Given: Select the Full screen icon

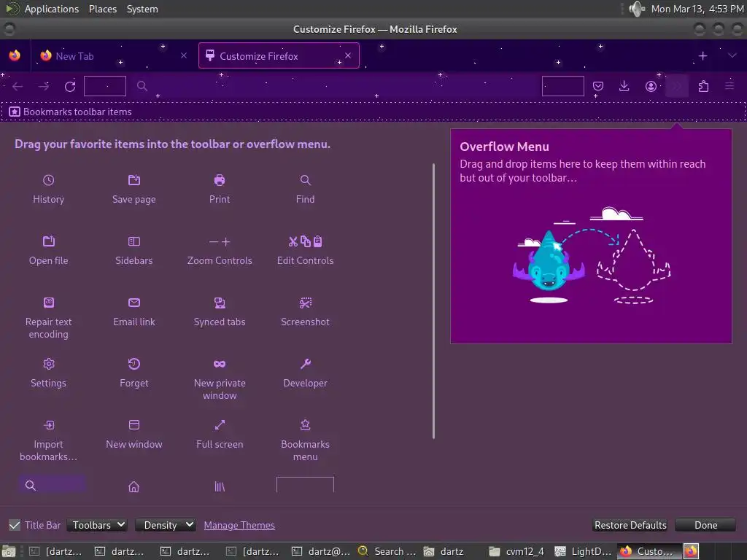Looking at the screenshot, I should [220, 425].
